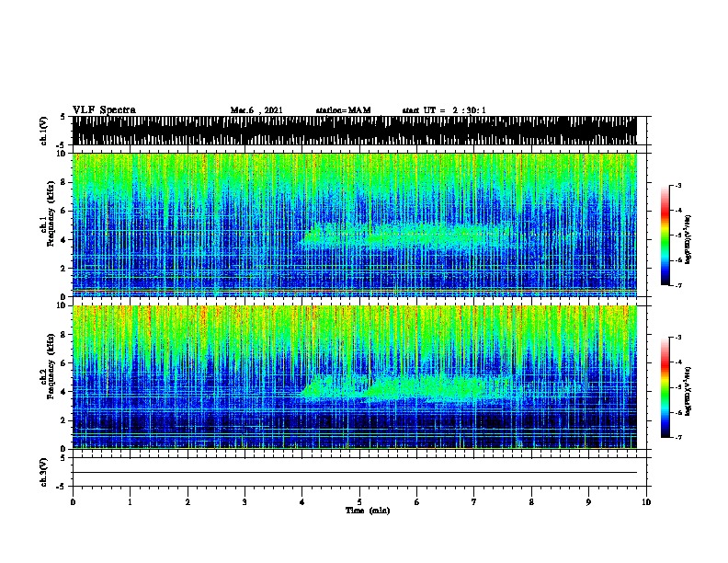Click time axis tick label "10"
The width and height of the screenshot is (728, 563).
(x=646, y=501)
